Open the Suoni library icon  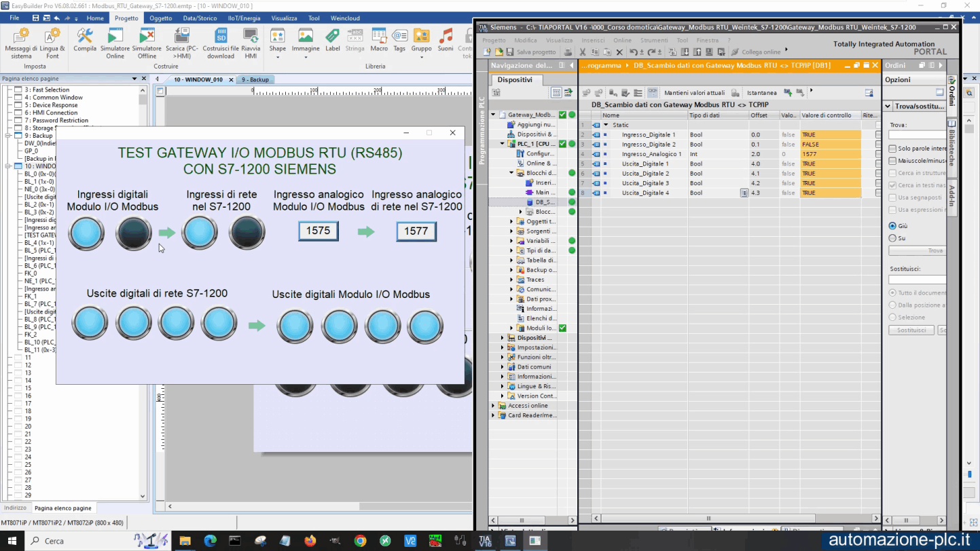(446, 40)
